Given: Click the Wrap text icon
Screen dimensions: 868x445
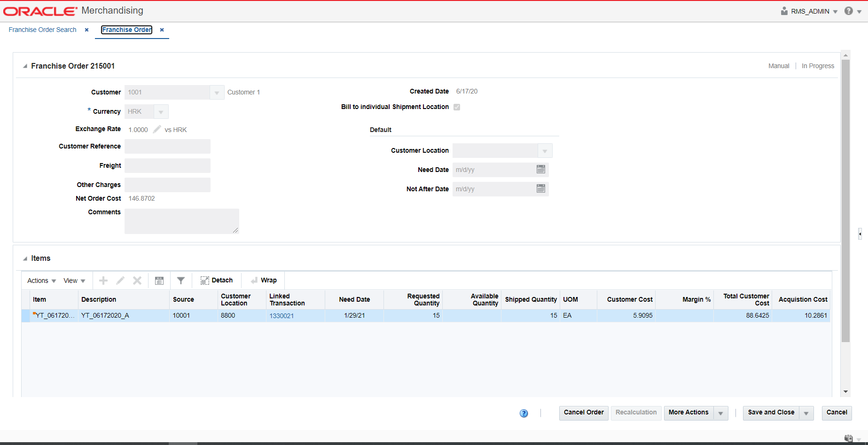Looking at the screenshot, I should (254, 281).
